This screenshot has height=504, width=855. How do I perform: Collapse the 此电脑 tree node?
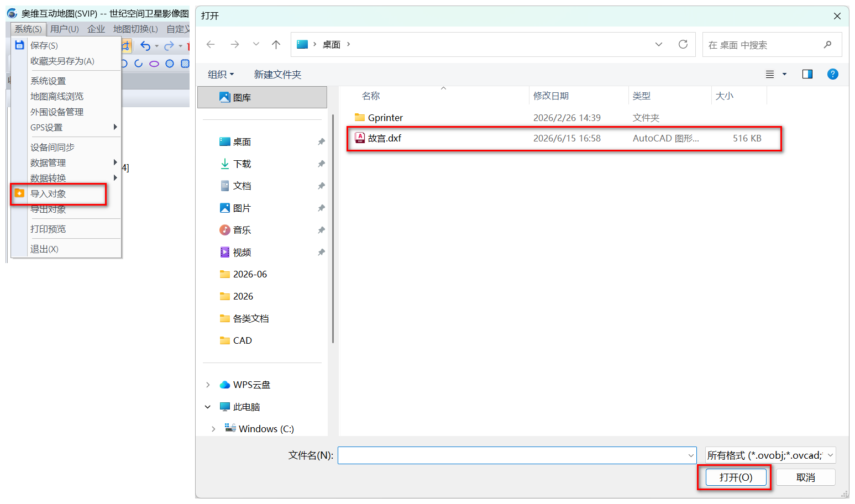[208, 407]
